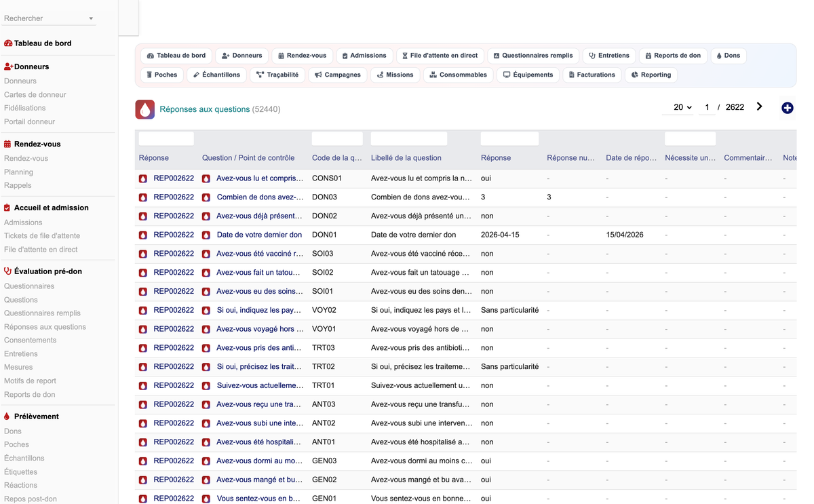Screen dimensions: 814x504
Task: Open the Équipements toolbar tab
Action: pyautogui.click(x=528, y=75)
